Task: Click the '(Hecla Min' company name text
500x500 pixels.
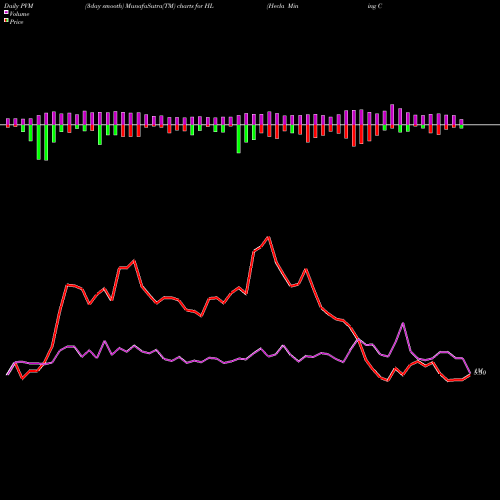Action: pos(283,6)
